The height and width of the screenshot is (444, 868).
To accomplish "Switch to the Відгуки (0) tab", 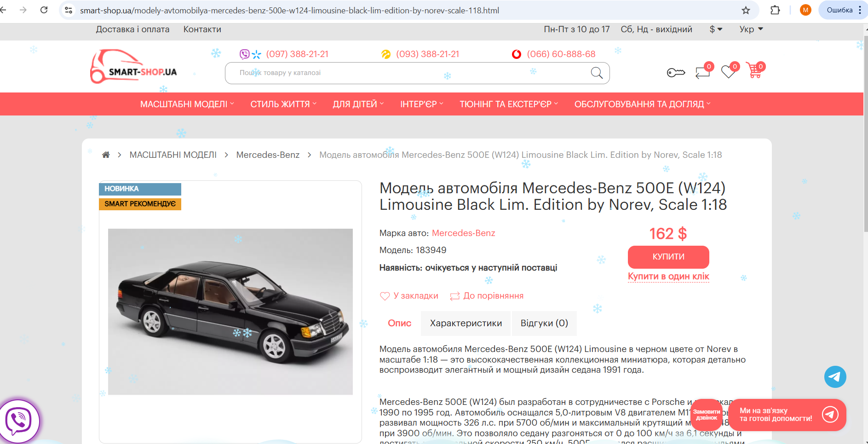I will tap(544, 323).
